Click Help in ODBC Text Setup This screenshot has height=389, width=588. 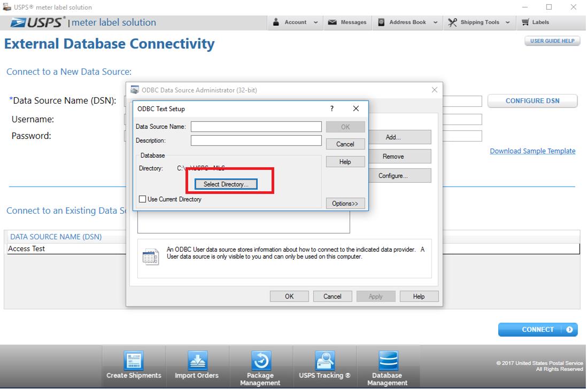pos(345,161)
